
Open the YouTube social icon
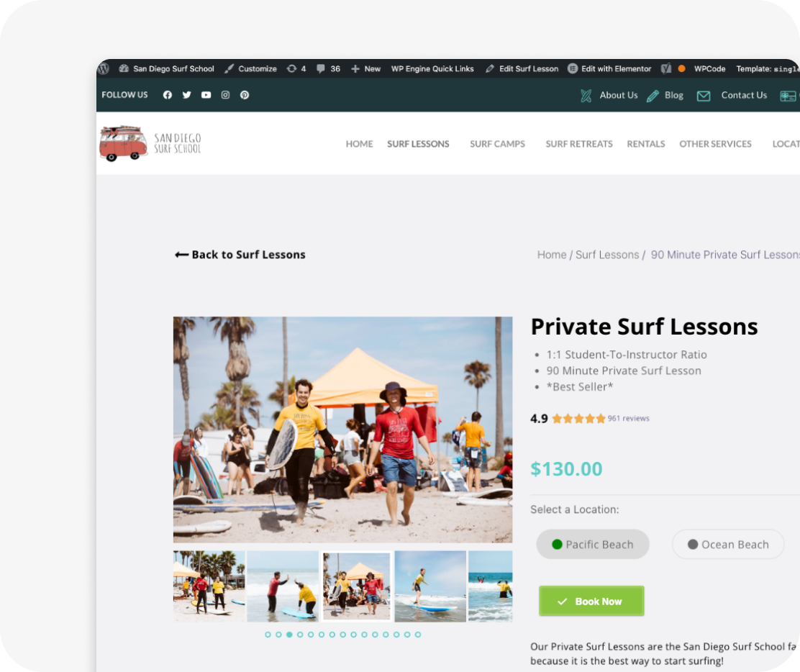coord(206,95)
